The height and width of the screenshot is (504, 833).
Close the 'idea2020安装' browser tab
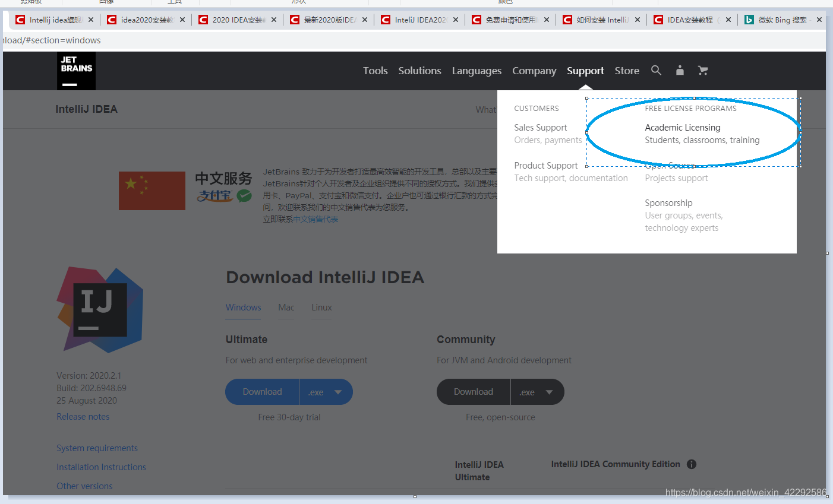(182, 20)
